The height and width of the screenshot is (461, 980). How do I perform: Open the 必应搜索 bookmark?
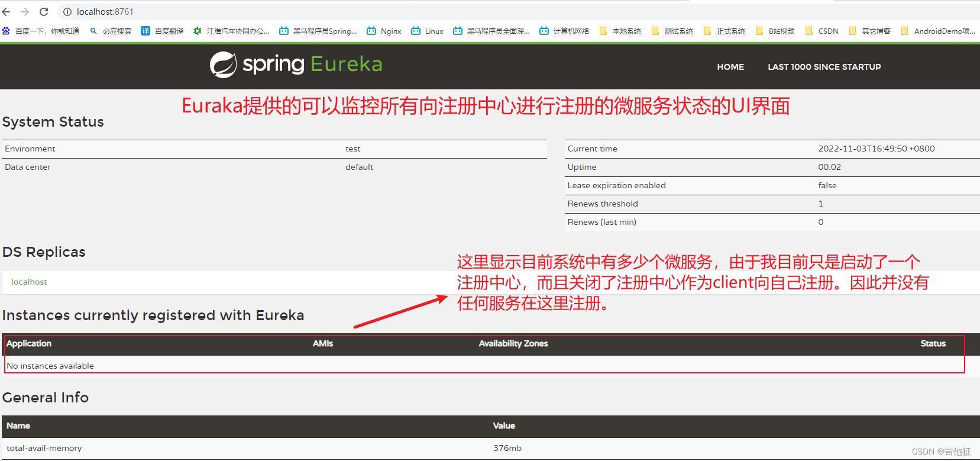tap(111, 31)
